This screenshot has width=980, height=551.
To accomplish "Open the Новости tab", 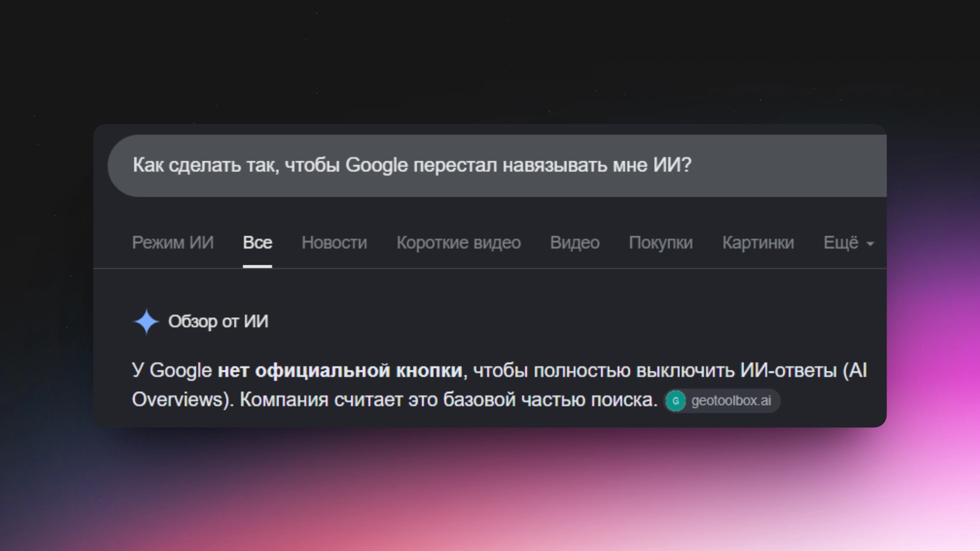I will tap(334, 243).
